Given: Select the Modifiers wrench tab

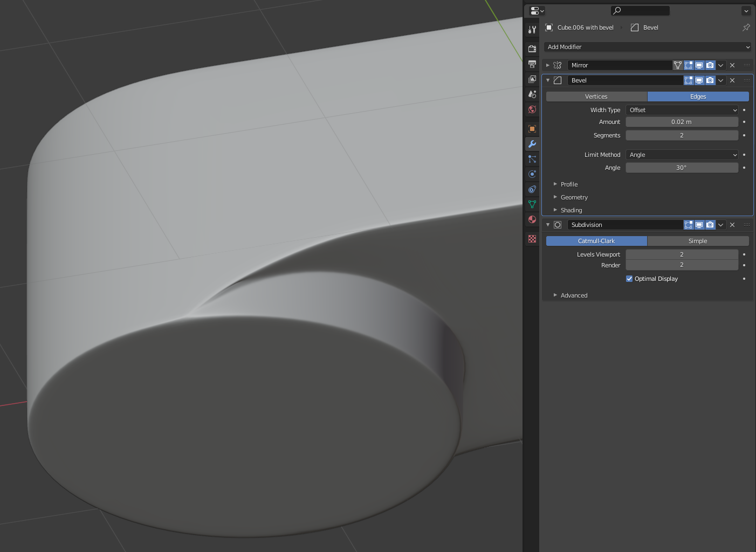Looking at the screenshot, I should (532, 144).
